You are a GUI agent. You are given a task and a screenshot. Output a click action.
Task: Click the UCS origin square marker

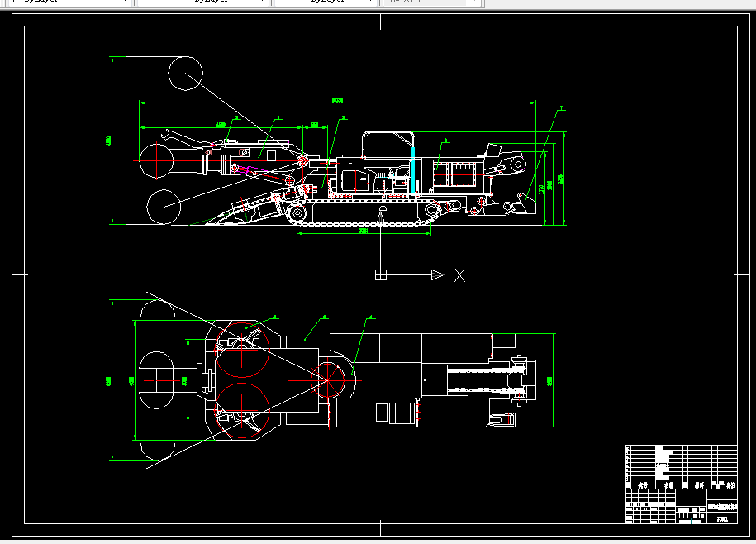pyautogui.click(x=381, y=274)
